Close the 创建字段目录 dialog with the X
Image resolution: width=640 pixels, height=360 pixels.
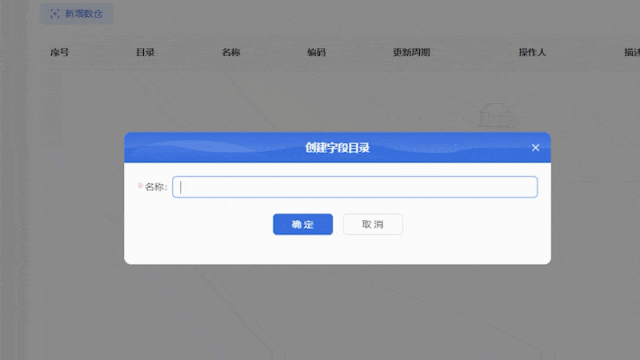(535, 148)
